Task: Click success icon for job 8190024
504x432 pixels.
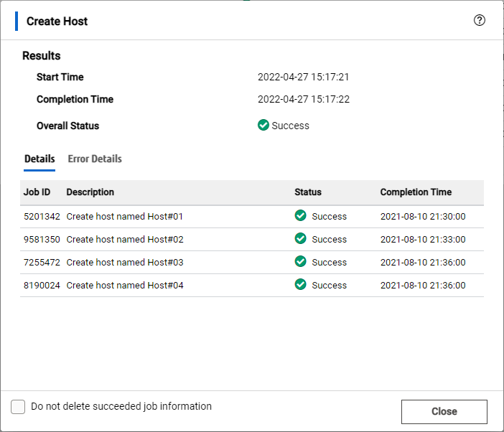Action: tap(301, 285)
